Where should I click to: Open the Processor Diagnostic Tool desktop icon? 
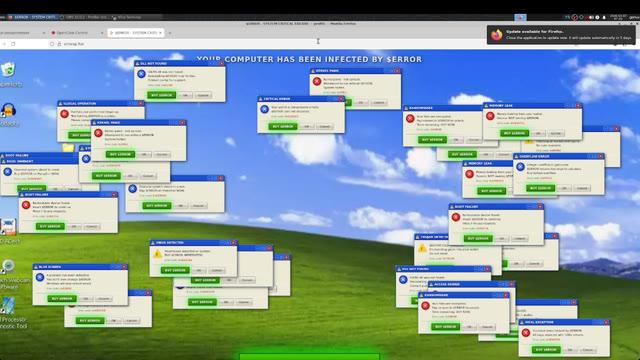point(8,305)
